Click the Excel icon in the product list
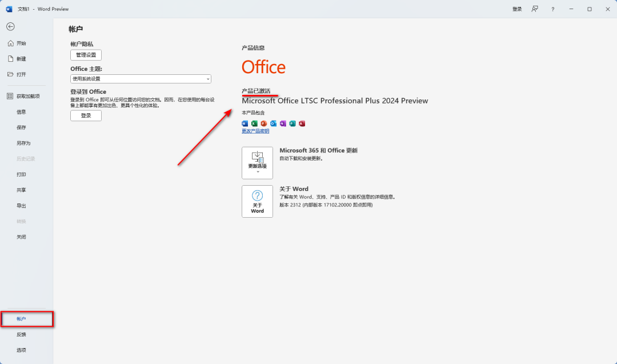Image resolution: width=617 pixels, height=364 pixels. 254,123
